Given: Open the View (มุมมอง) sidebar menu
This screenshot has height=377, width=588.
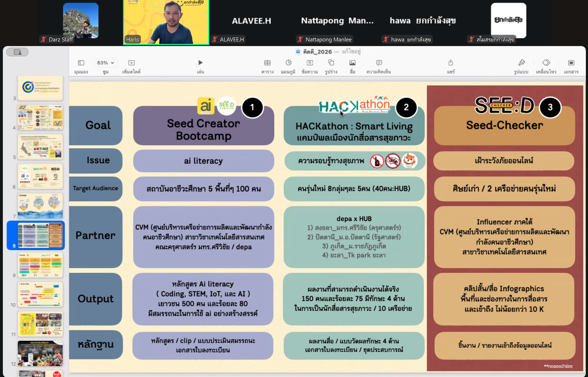Looking at the screenshot, I should tap(81, 63).
